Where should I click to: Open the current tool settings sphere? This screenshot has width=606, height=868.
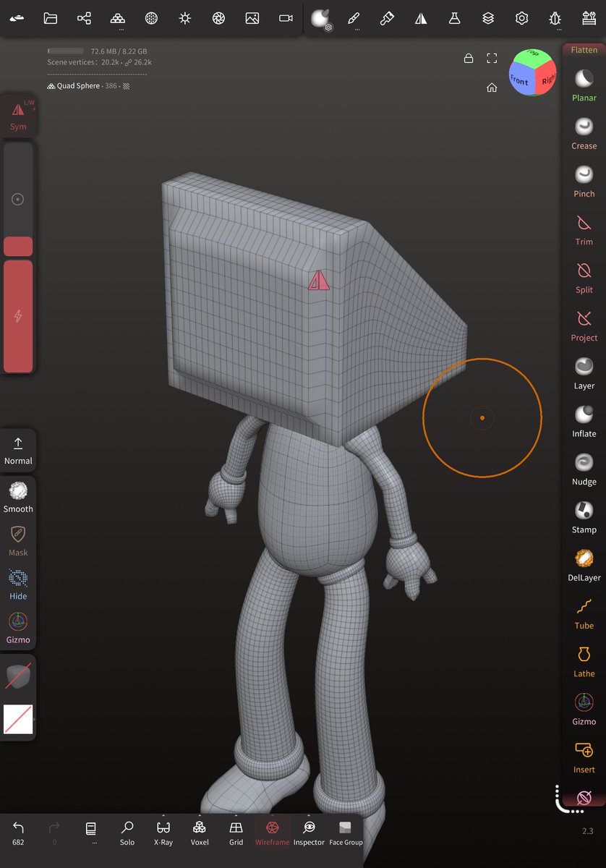click(320, 18)
